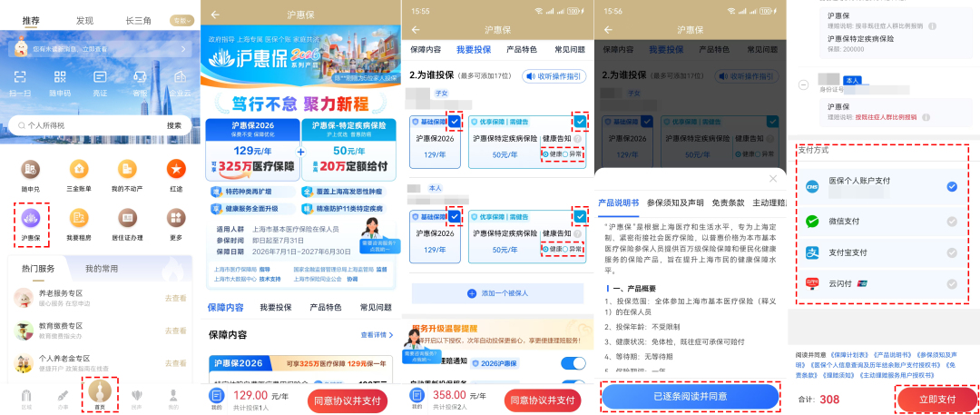Screen dimensions: 980x415
Task: Expand the unread-message notice chevron
Action: tap(183, 48)
